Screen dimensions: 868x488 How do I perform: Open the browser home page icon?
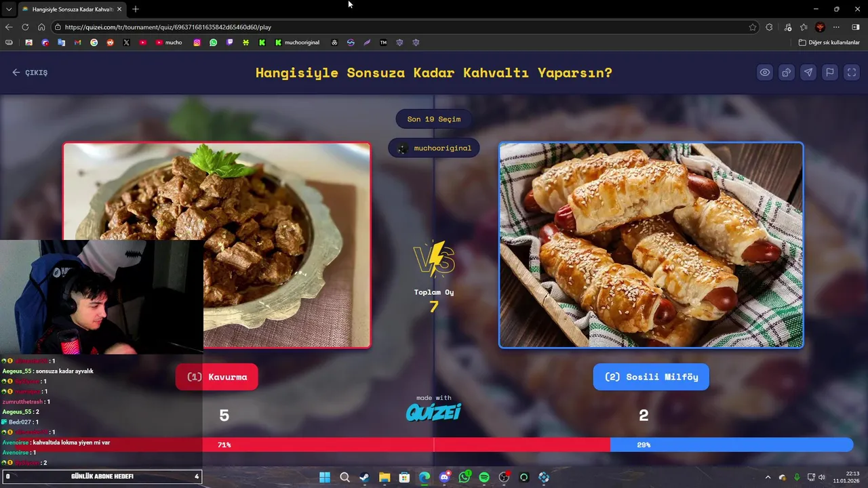point(41,27)
